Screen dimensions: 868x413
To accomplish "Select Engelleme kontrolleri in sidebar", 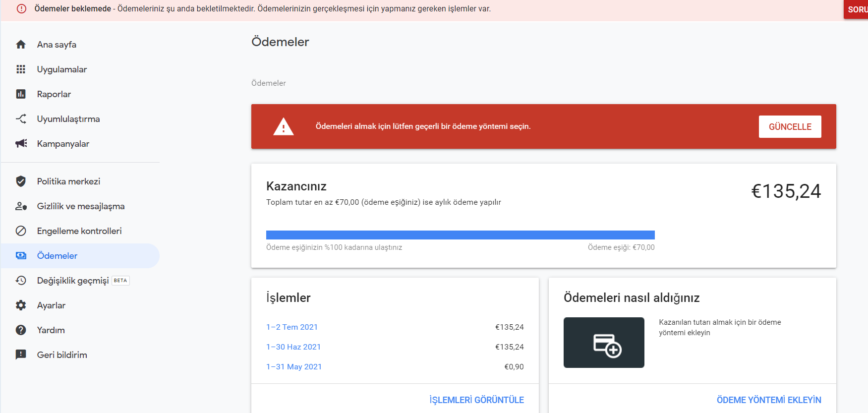I will point(80,231).
